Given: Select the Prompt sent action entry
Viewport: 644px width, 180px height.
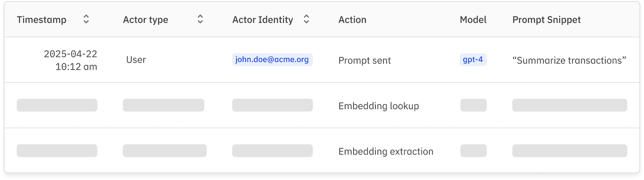Looking at the screenshot, I should coord(364,60).
